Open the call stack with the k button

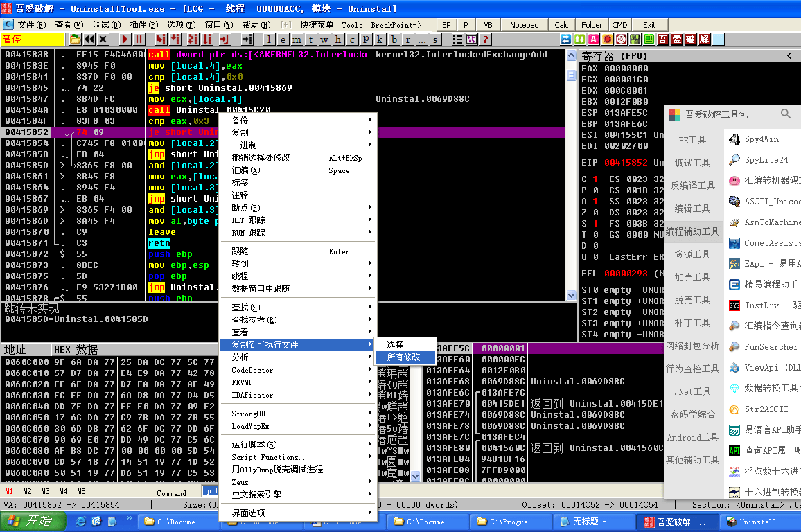click(x=380, y=39)
